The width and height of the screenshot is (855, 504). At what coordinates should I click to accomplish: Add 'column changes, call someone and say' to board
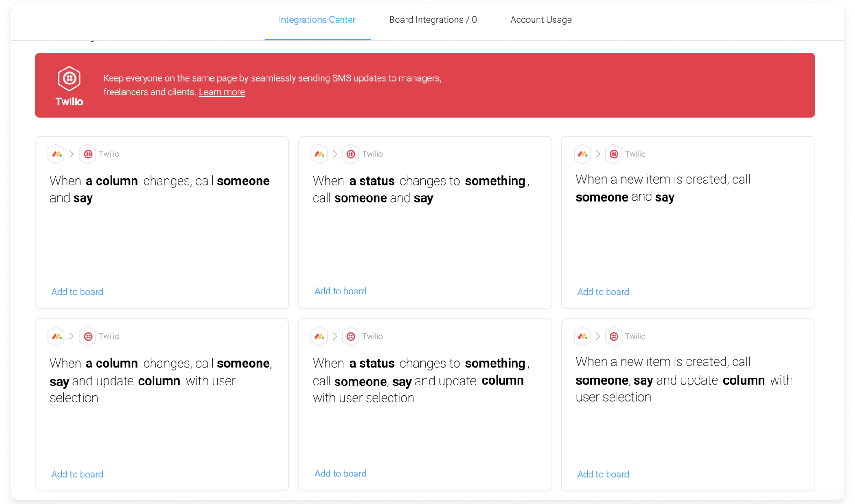pos(77,292)
